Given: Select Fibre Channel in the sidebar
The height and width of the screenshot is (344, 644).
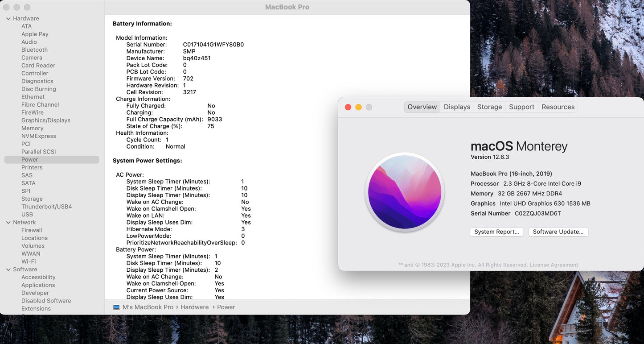Looking at the screenshot, I should [x=40, y=104].
